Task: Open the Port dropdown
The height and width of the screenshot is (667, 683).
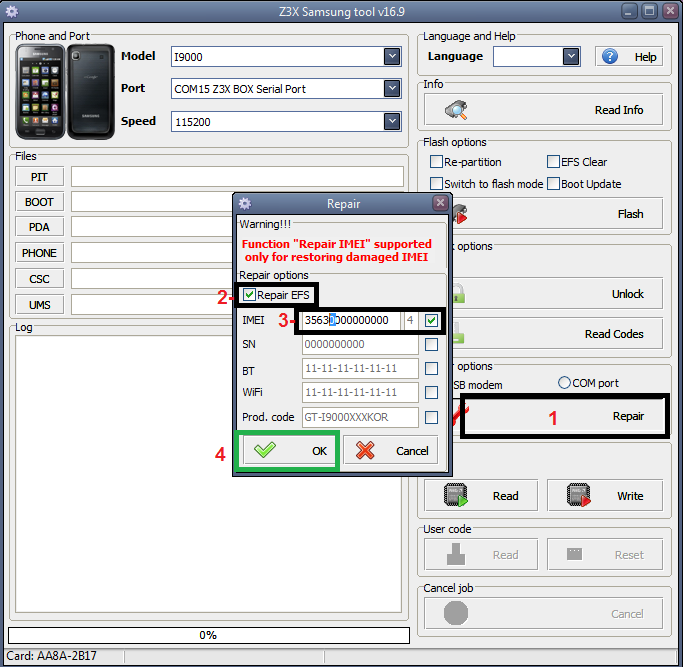Action: (x=392, y=88)
